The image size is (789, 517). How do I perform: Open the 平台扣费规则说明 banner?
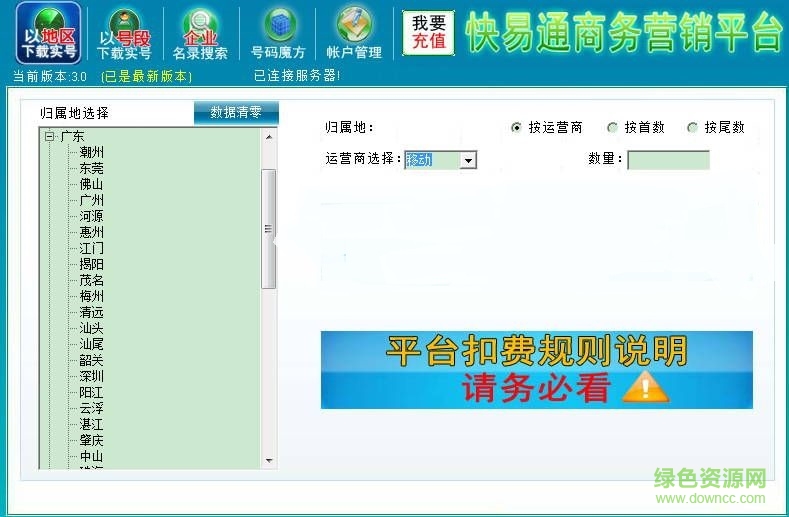pos(537,370)
